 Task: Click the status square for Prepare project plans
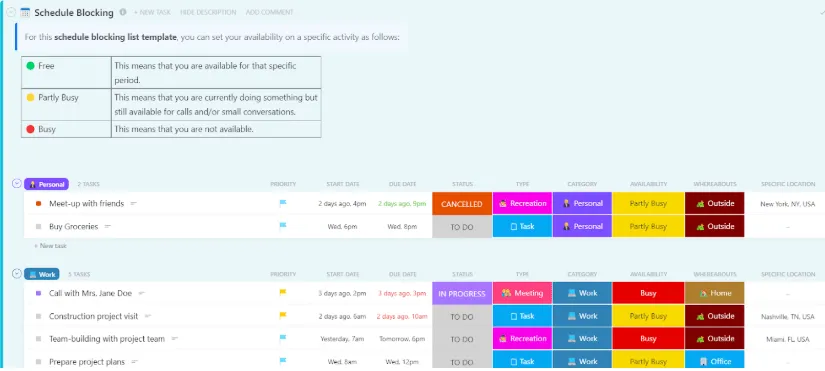pos(38,362)
